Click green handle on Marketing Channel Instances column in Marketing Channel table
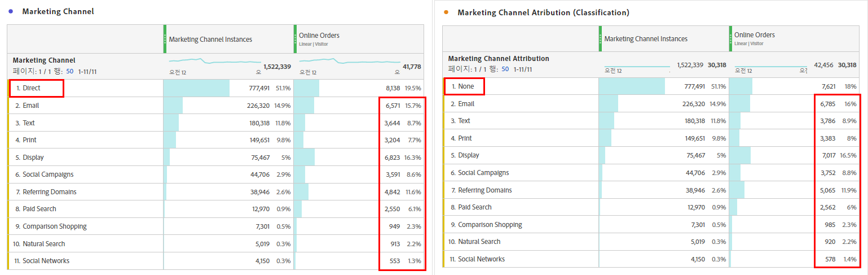868x275 pixels. 165,39
